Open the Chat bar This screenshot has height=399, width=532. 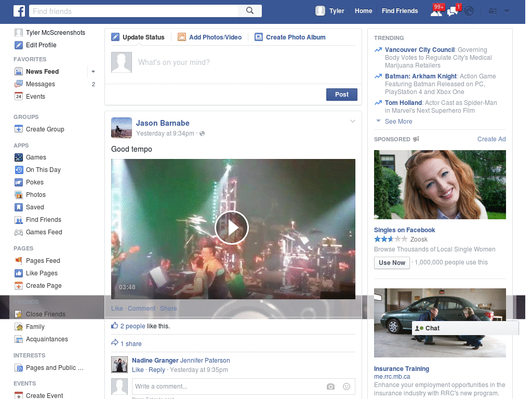pos(465,328)
